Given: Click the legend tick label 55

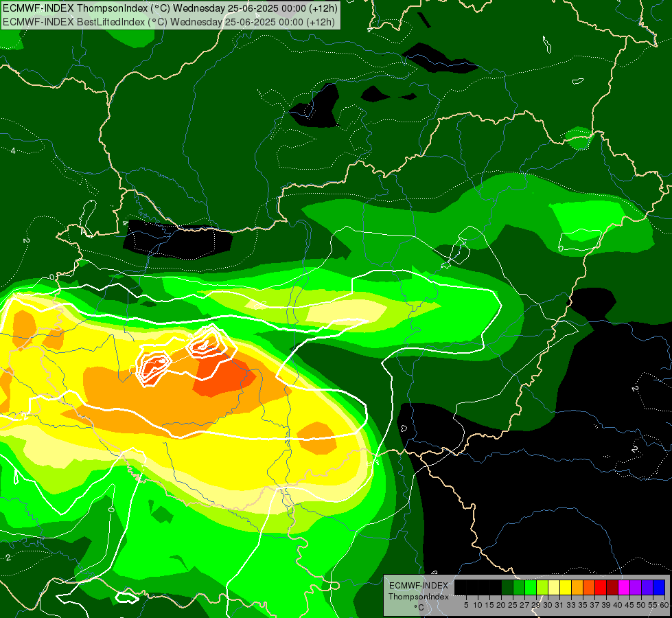Looking at the screenshot, I should [653, 605].
